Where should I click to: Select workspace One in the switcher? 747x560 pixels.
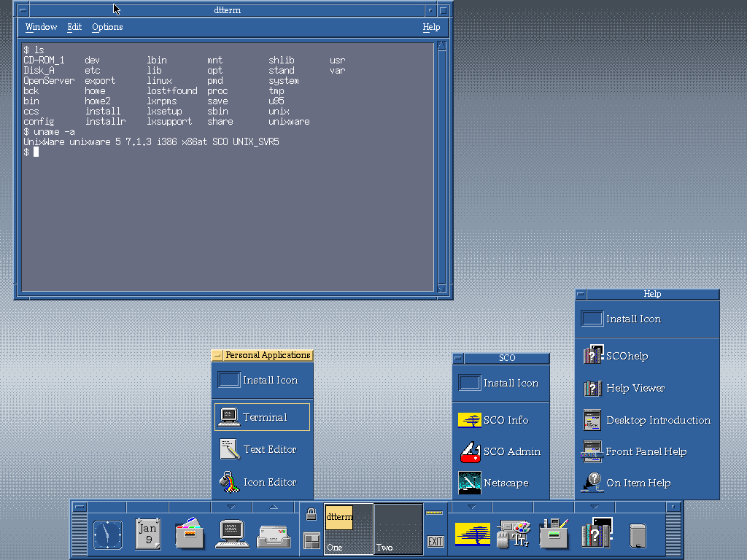[348, 529]
